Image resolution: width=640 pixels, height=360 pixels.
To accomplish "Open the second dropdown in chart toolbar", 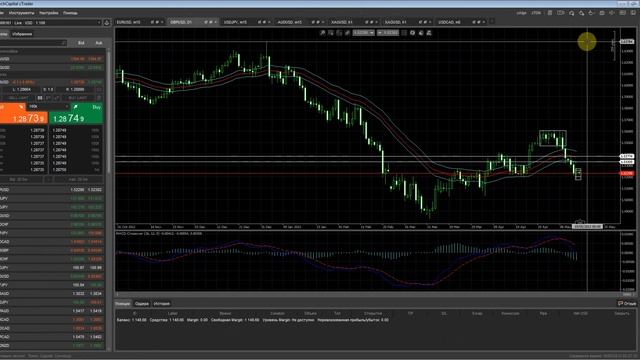I will pyautogui.click(x=388, y=33).
